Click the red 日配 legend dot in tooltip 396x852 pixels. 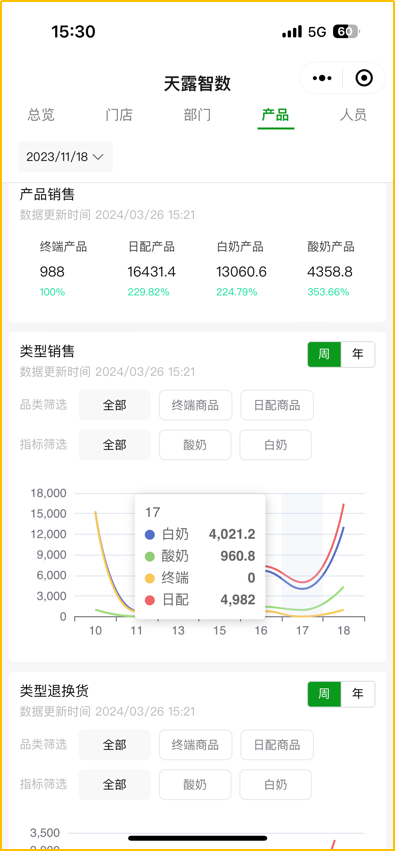(150, 600)
